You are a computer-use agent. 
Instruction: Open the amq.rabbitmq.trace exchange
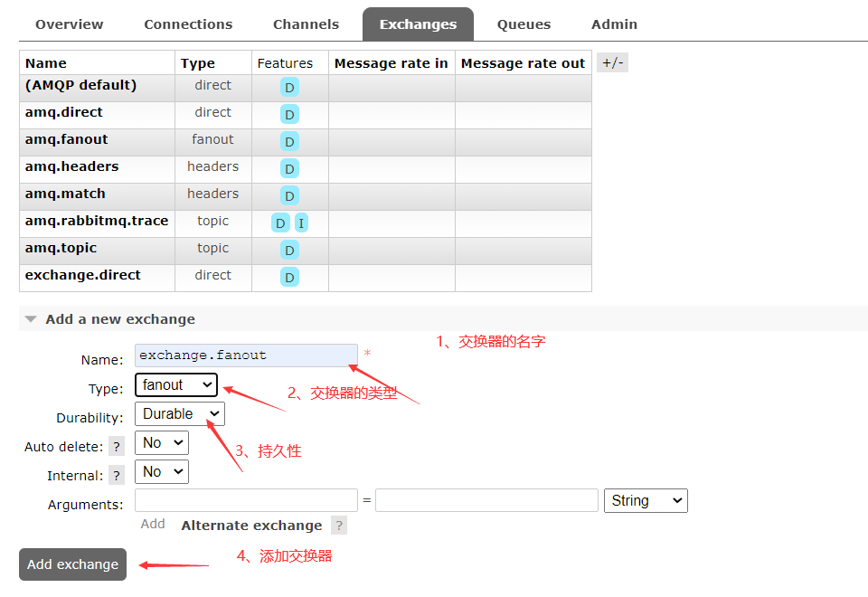[97, 221]
